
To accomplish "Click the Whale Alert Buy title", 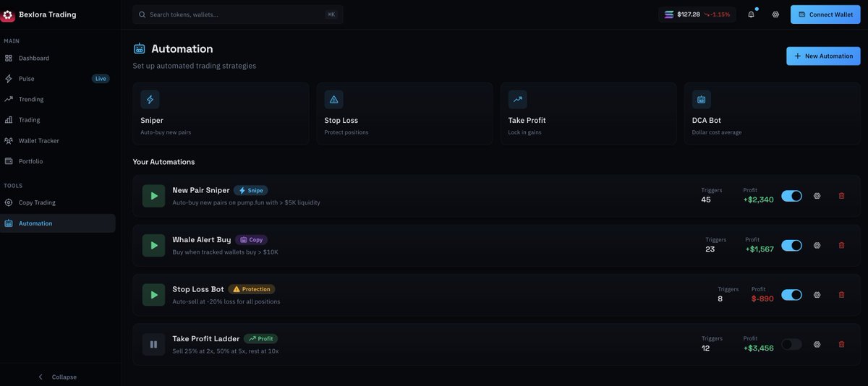I will click(202, 239).
